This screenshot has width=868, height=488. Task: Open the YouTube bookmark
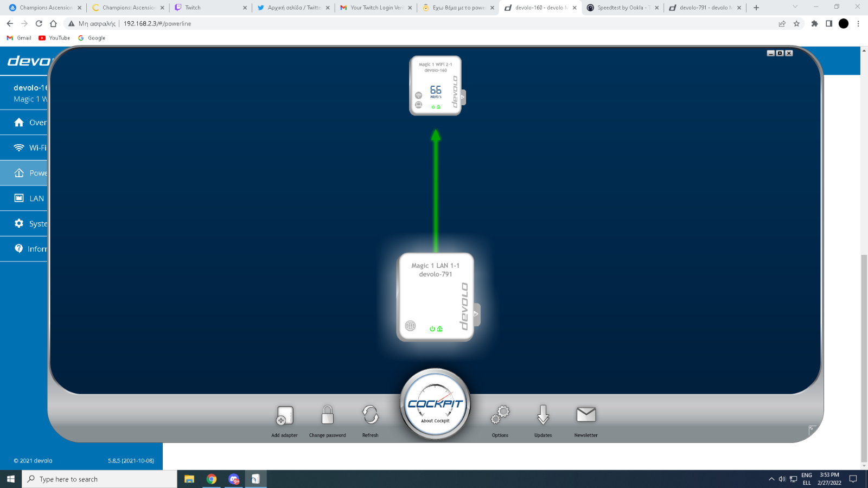[54, 38]
